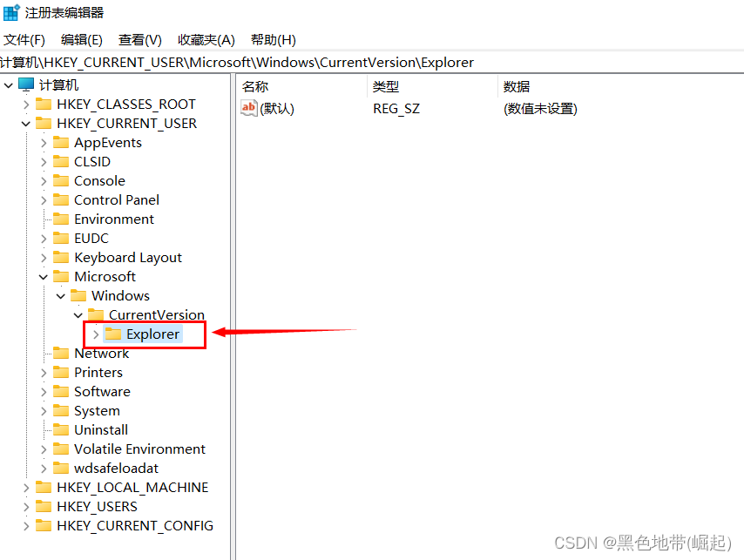
Task: Expand the Printers key arrow
Action: [x=44, y=373]
